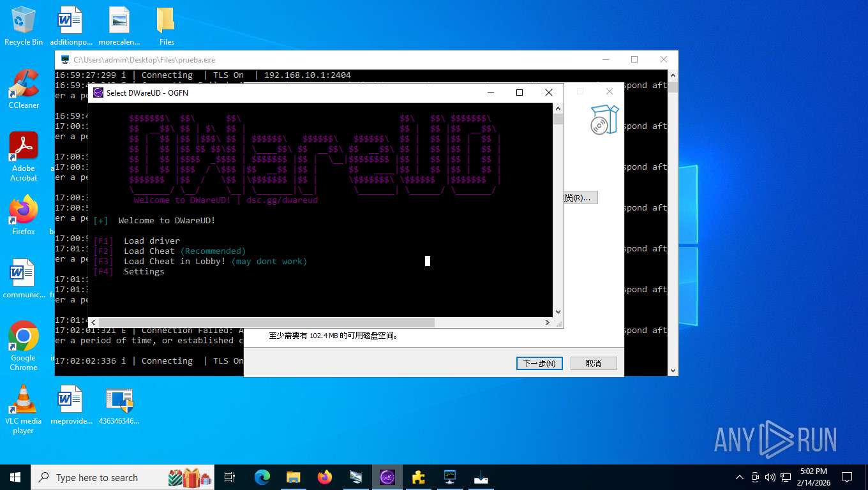This screenshot has height=490, width=868.
Task: Open the communic... Word document icon
Action: (24, 278)
